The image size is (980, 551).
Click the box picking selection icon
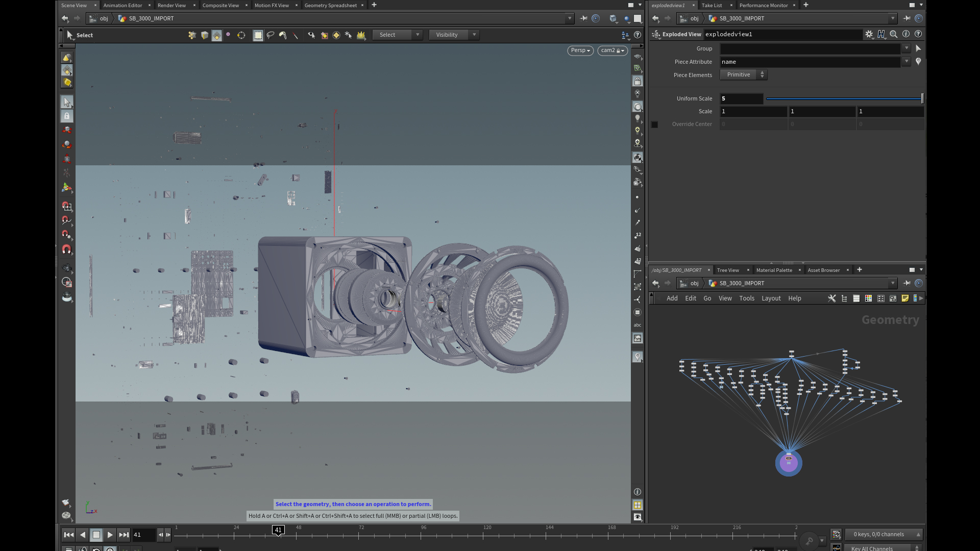(258, 35)
